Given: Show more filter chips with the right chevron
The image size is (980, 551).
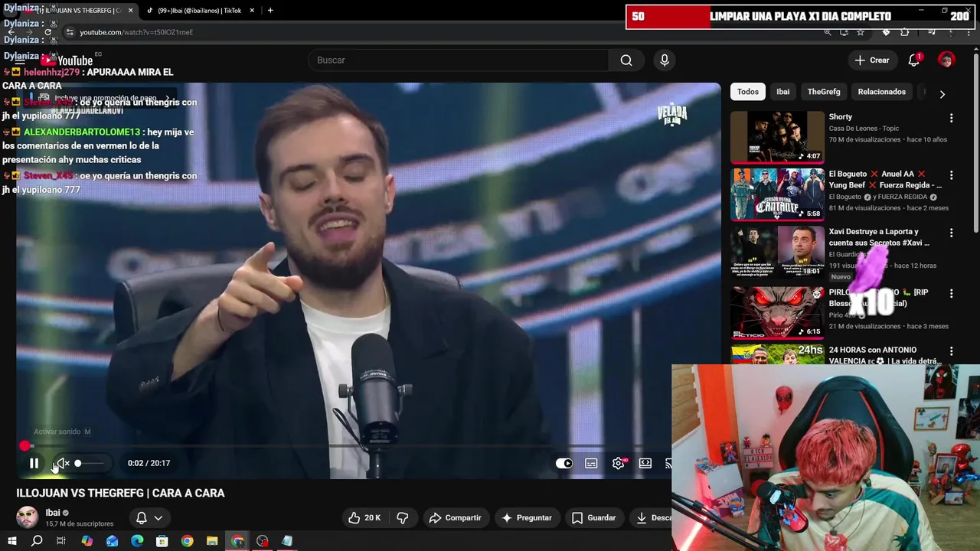Looking at the screenshot, I should click(x=942, y=94).
